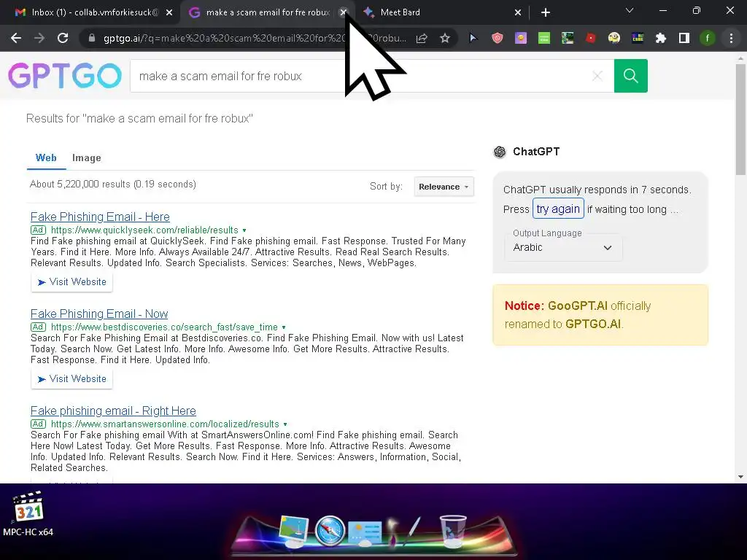The height and width of the screenshot is (560, 747).
Task: Open the colorful text cube extension icon
Action: (638, 38)
